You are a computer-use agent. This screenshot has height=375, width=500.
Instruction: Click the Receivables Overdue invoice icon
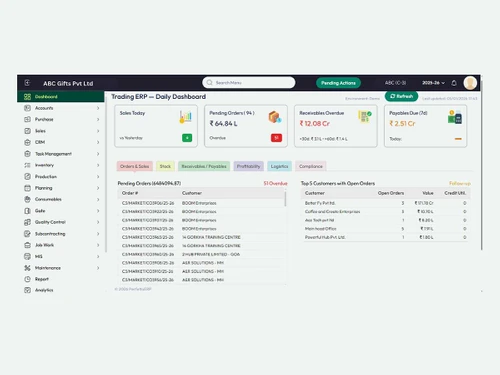pyautogui.click(x=365, y=117)
